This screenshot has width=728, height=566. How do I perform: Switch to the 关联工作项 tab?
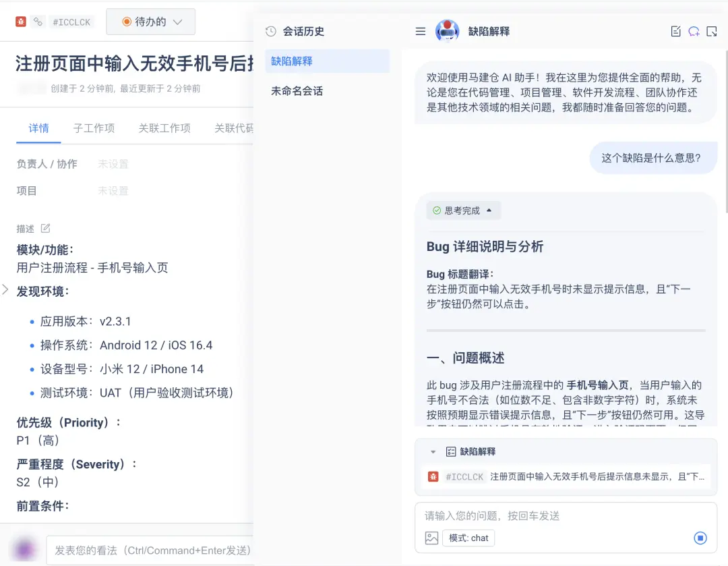(164, 128)
